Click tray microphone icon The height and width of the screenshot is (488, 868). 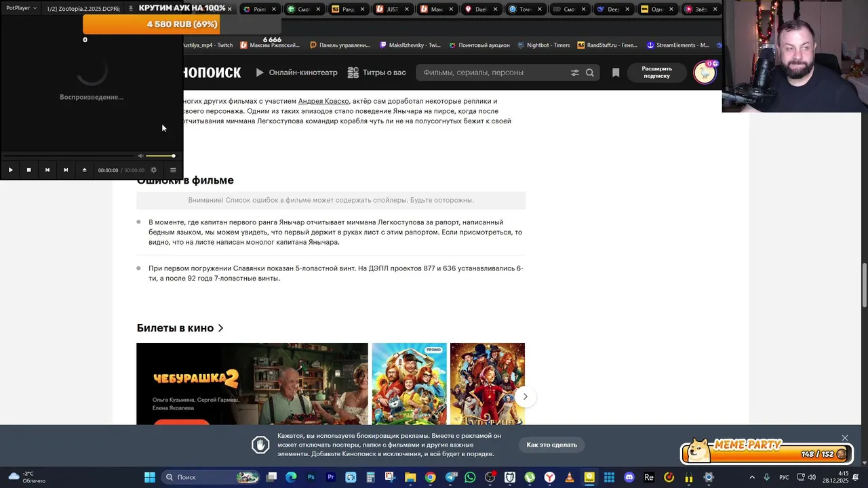767,477
